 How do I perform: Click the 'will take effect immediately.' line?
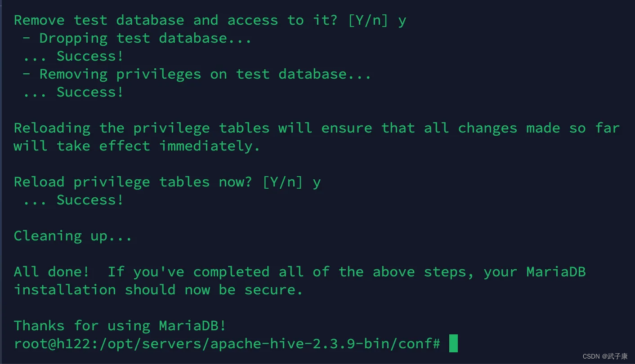click(137, 146)
